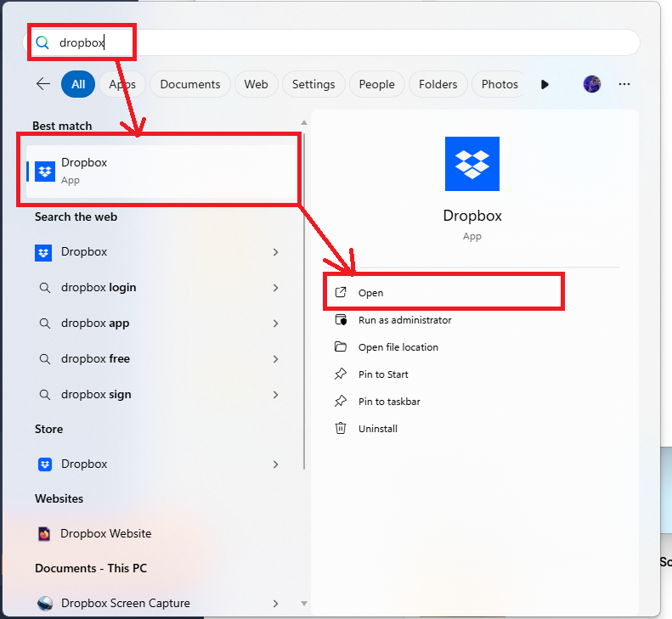
Task: Choose Pin to Start
Action: click(383, 374)
